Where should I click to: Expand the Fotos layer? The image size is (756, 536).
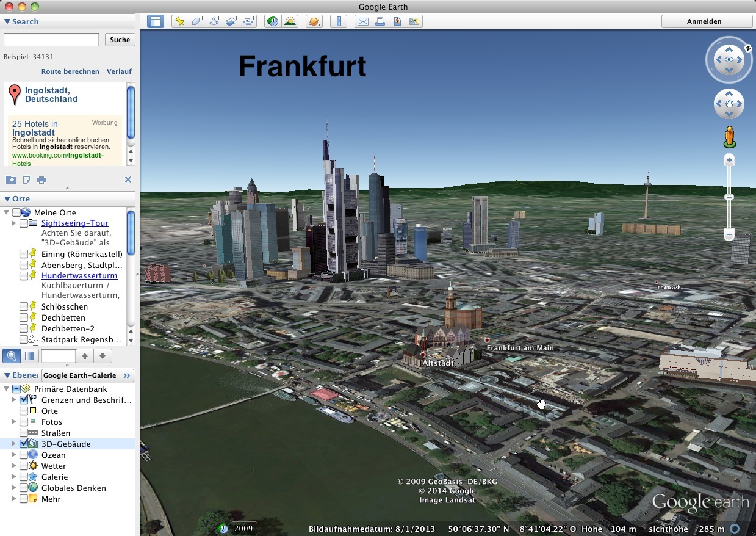(14, 422)
